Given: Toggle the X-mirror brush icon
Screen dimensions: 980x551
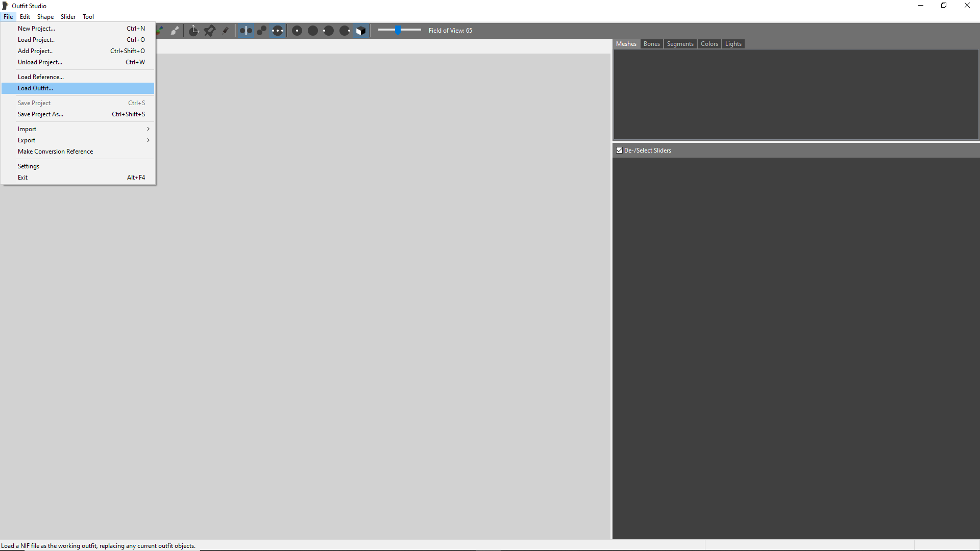Looking at the screenshot, I should point(246,31).
